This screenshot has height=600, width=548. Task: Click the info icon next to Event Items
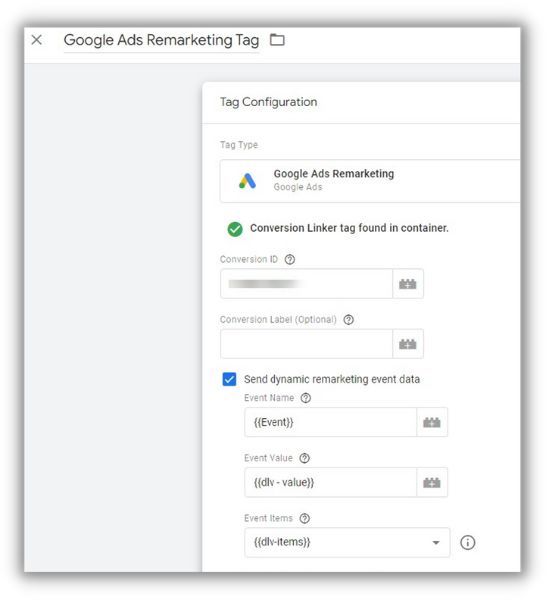(x=467, y=542)
